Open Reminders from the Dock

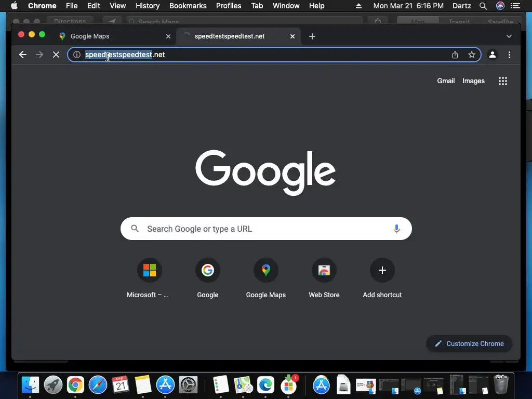[221, 385]
